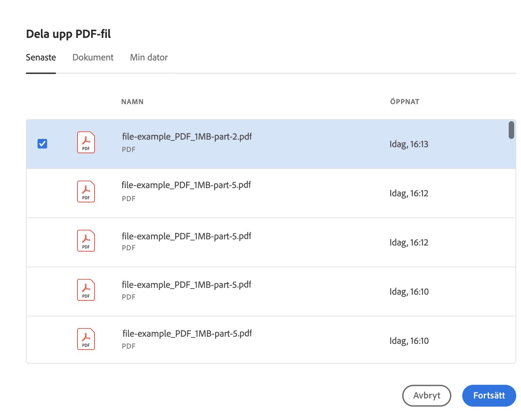Click the PDF icon of the part-2.pdf row
This screenshot has height=420, width=521.
pyautogui.click(x=86, y=142)
